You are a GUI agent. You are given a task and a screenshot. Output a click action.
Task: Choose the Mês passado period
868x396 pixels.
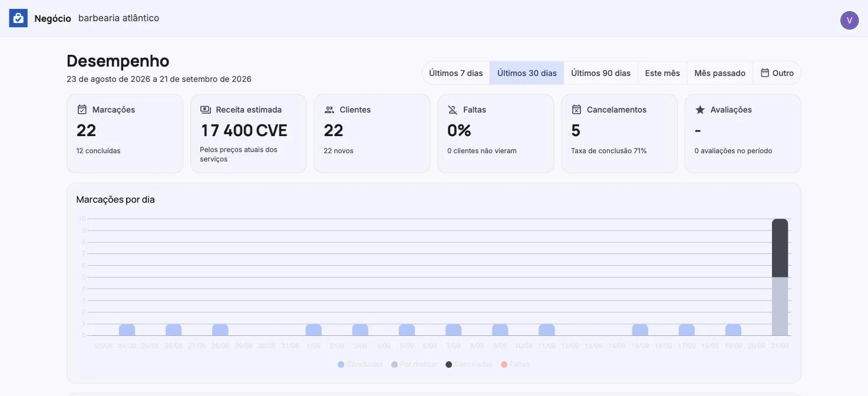click(720, 73)
